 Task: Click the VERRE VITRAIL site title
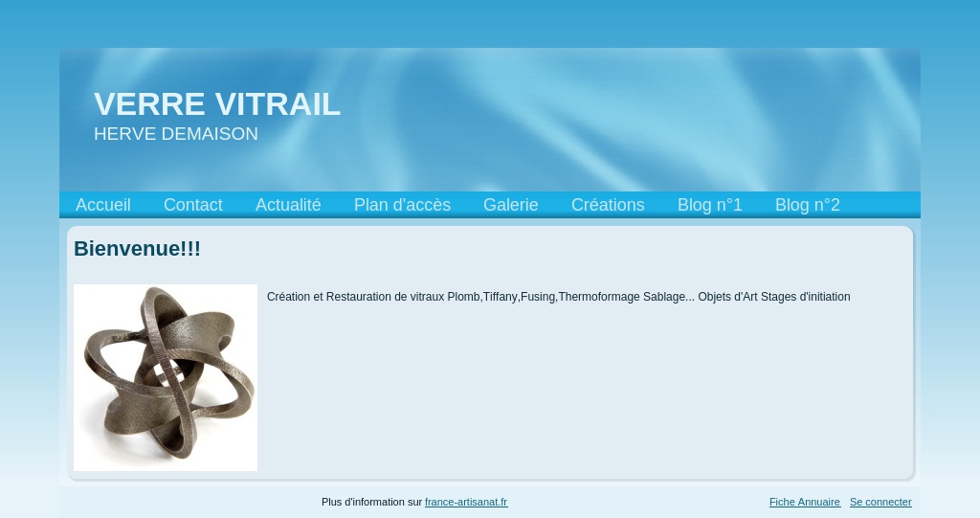[x=217, y=103]
